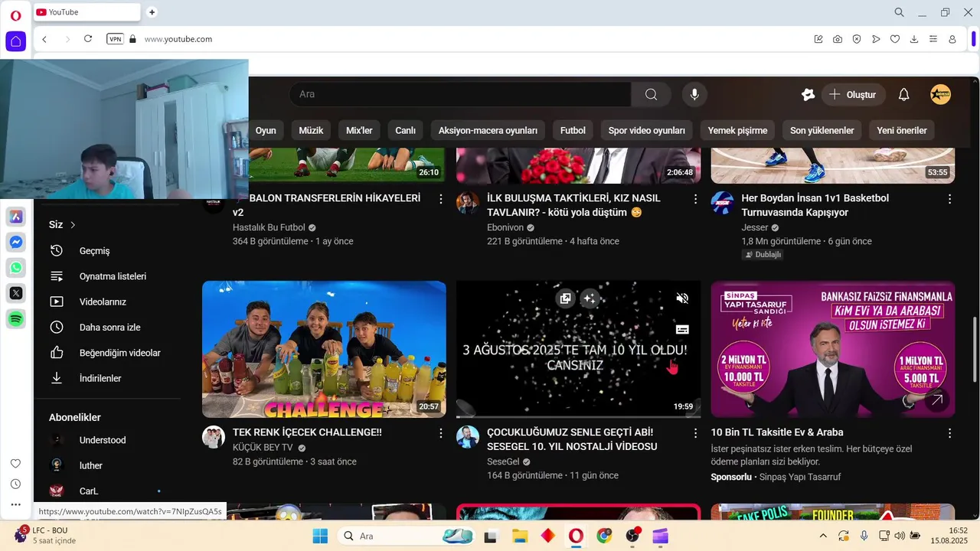Open WhatsApp in Opera sidebar
Screen dimensions: 980x551
pos(15,268)
